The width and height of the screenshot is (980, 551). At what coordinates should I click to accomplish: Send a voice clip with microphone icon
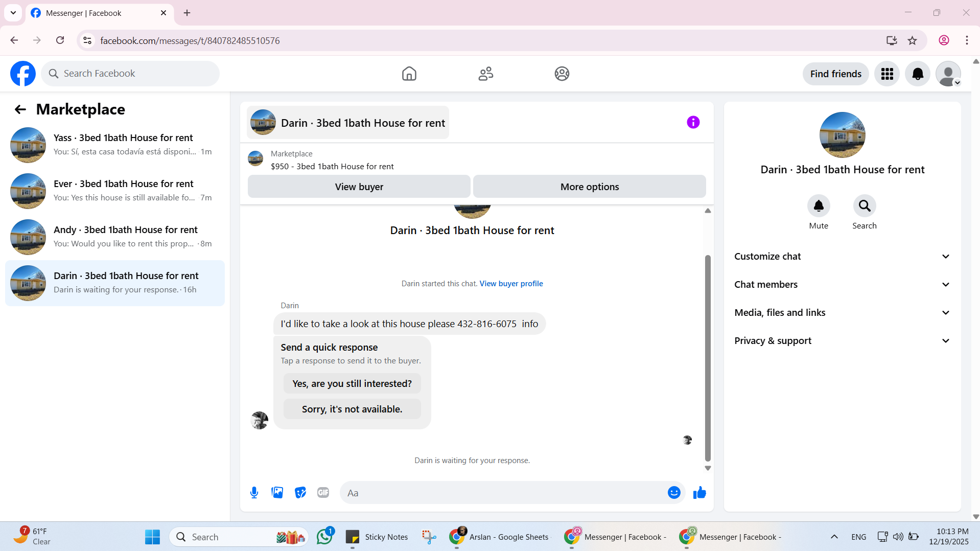click(x=254, y=493)
